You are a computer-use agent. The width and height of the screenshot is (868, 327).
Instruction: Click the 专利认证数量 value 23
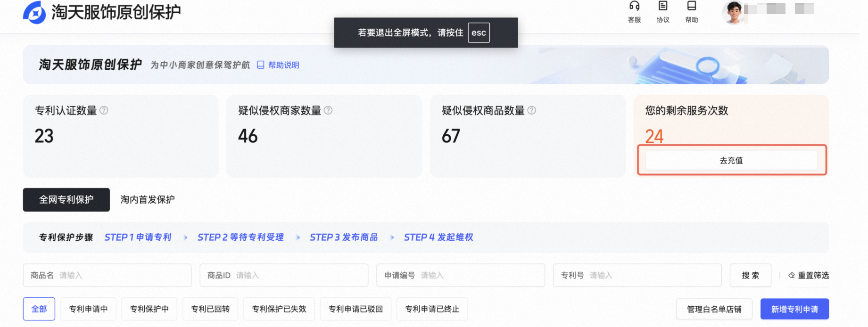click(44, 136)
